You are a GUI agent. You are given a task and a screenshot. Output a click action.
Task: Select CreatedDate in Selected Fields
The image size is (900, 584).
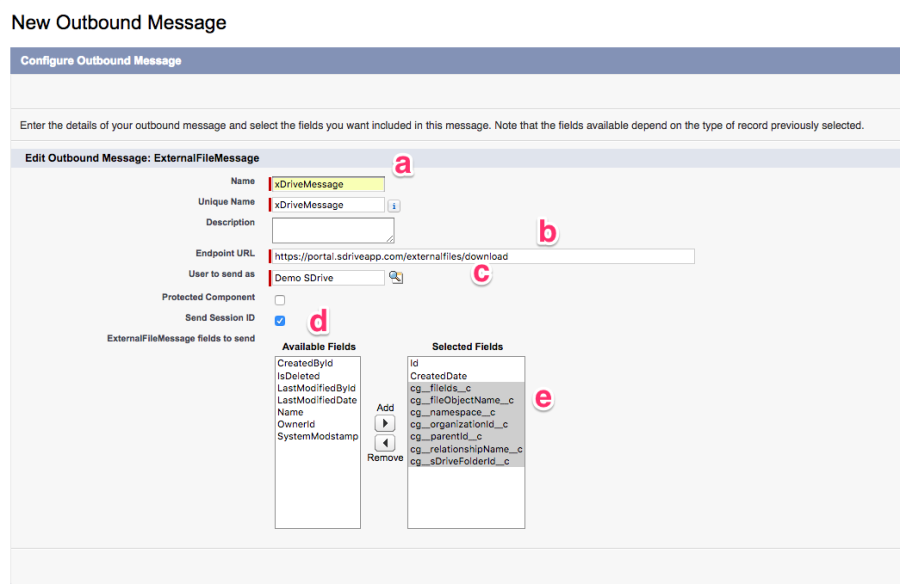click(437, 376)
